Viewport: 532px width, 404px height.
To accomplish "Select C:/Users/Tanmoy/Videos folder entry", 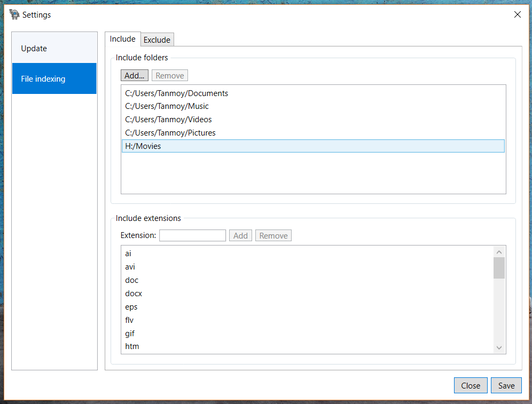I will [x=313, y=120].
